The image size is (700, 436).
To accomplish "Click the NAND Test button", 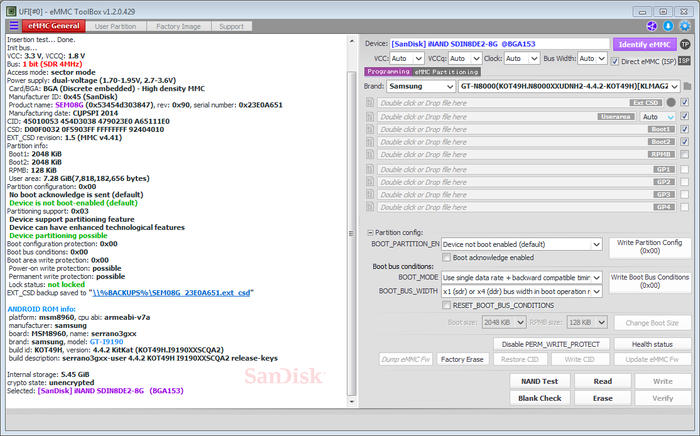I will [540, 381].
